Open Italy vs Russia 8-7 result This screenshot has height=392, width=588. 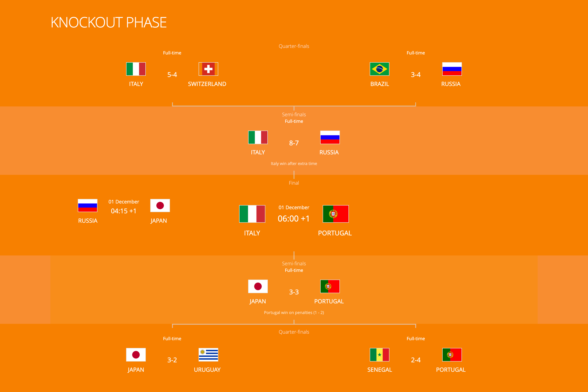(x=294, y=143)
